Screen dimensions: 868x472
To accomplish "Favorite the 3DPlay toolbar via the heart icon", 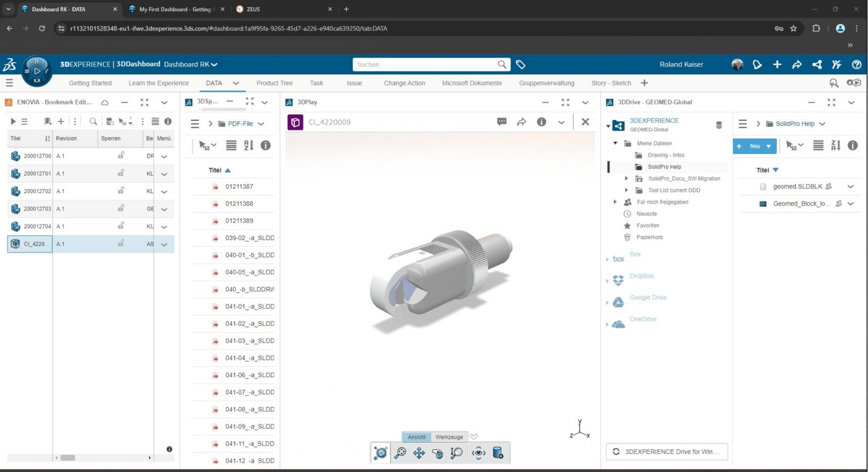I will pyautogui.click(x=474, y=436).
